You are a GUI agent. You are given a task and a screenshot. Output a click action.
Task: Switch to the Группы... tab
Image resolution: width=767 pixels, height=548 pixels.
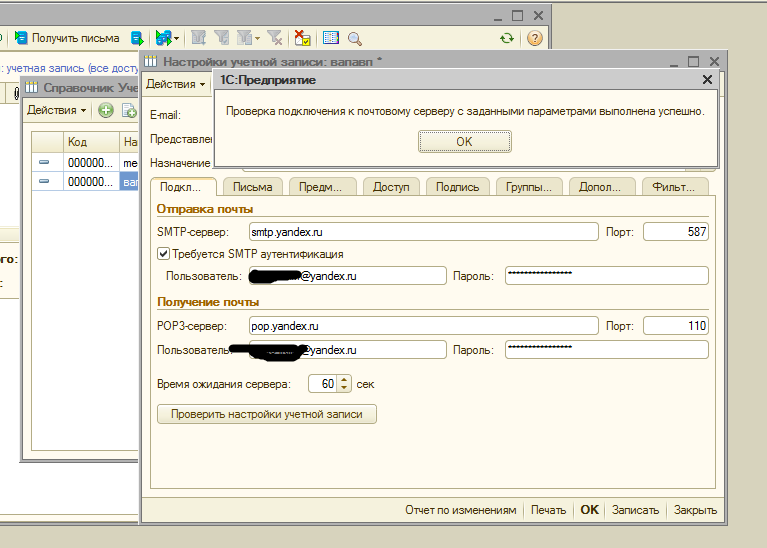coord(529,187)
